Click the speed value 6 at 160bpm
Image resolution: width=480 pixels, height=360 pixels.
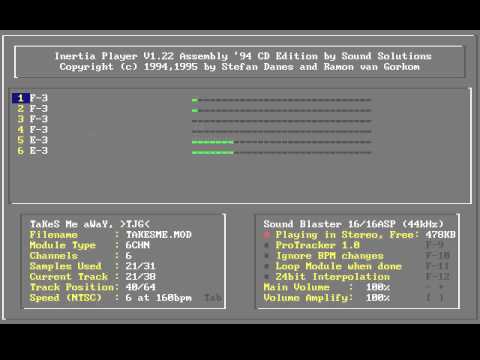[159, 298]
